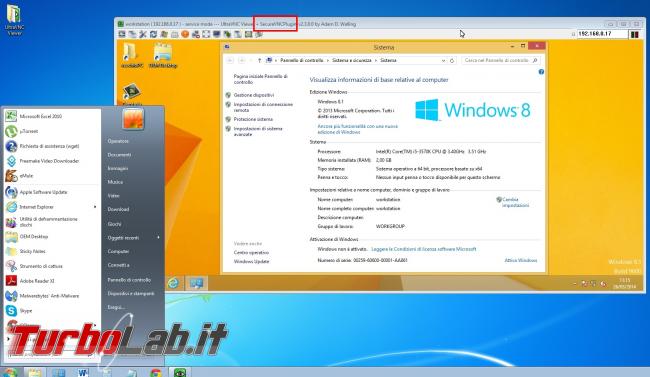
Task: Open Pannello di controllo in Start menu
Action: point(129,280)
